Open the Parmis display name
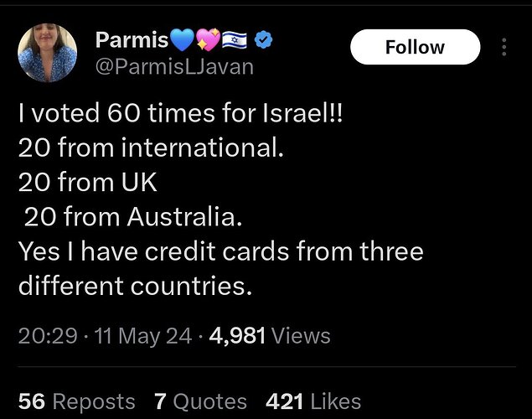Screen dimensions: 532x419 click(x=132, y=40)
